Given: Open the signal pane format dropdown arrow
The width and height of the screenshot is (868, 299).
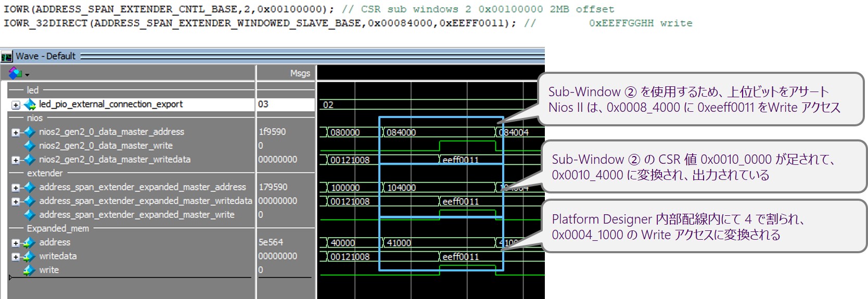Looking at the screenshot, I should pos(27,75).
